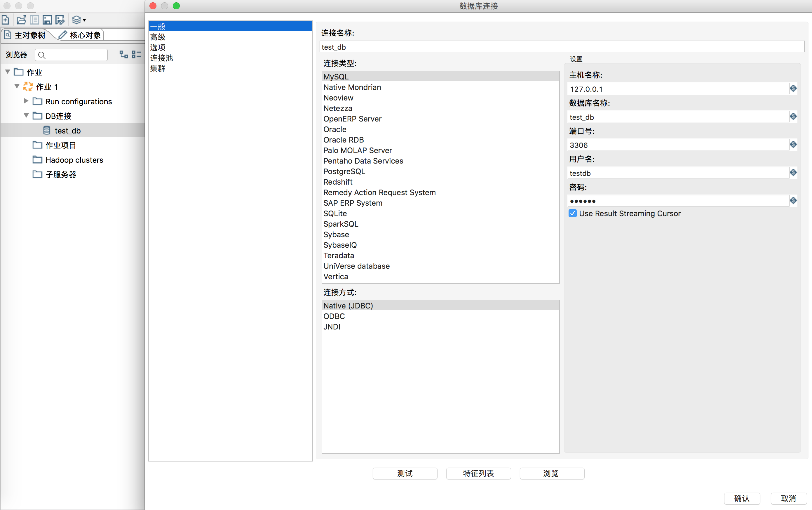
Task: Click the Open file folder icon
Action: coord(21,20)
